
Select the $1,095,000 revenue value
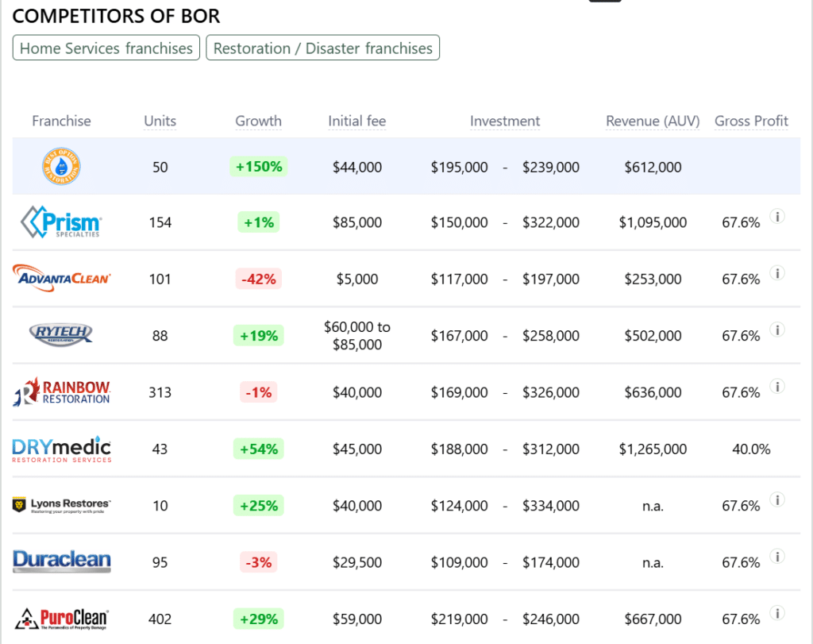pyautogui.click(x=653, y=222)
